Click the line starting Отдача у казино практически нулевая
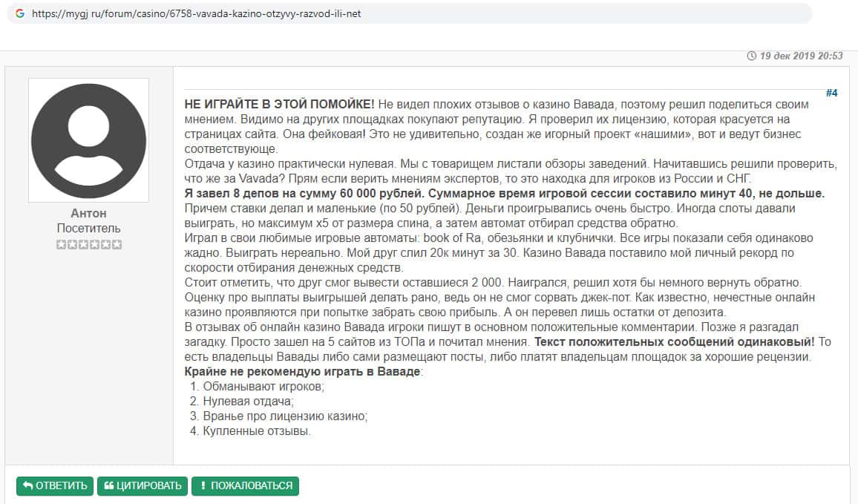Screen dimensions: 858x504 pos(511,164)
